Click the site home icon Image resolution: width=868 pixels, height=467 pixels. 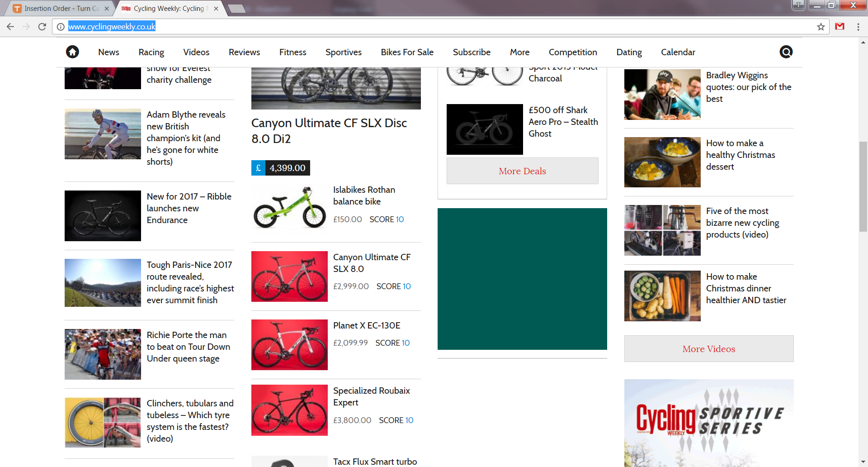click(72, 52)
